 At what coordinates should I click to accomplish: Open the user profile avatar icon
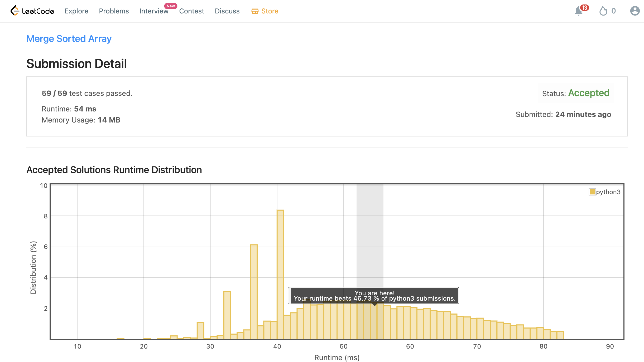click(635, 11)
